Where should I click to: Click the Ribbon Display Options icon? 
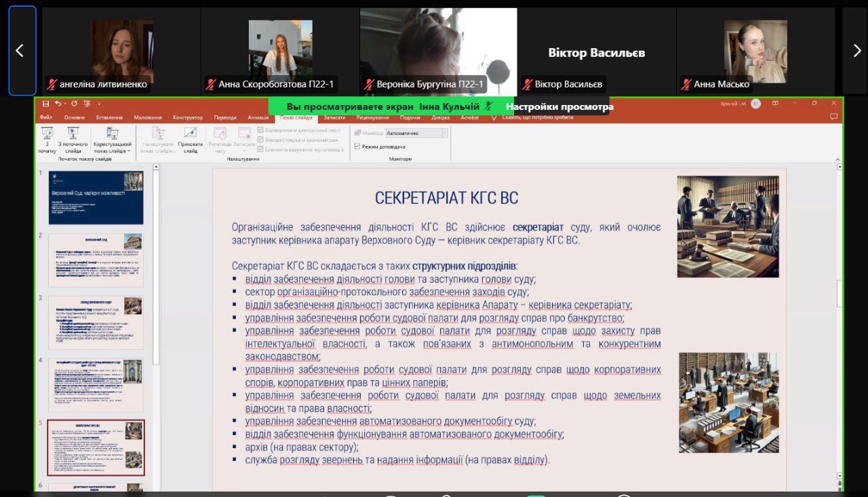pos(775,104)
